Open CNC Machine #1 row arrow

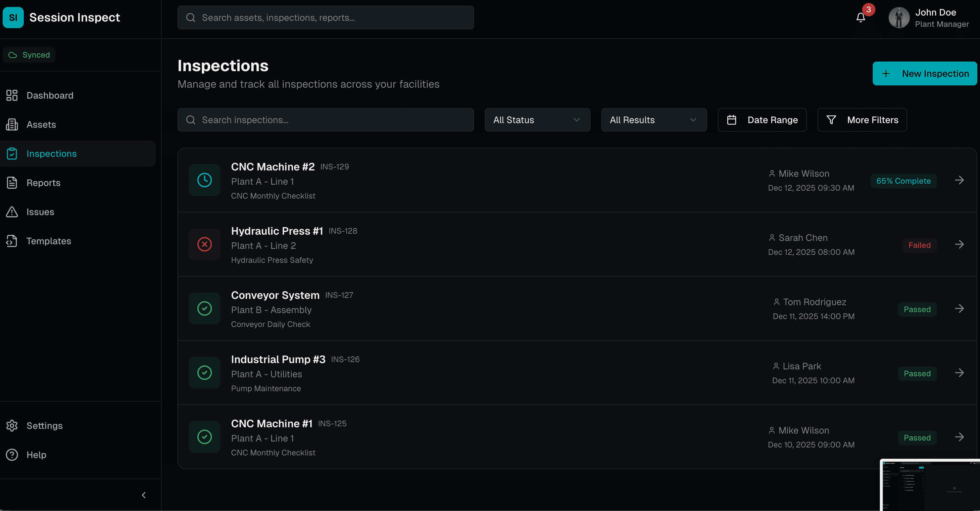click(959, 437)
